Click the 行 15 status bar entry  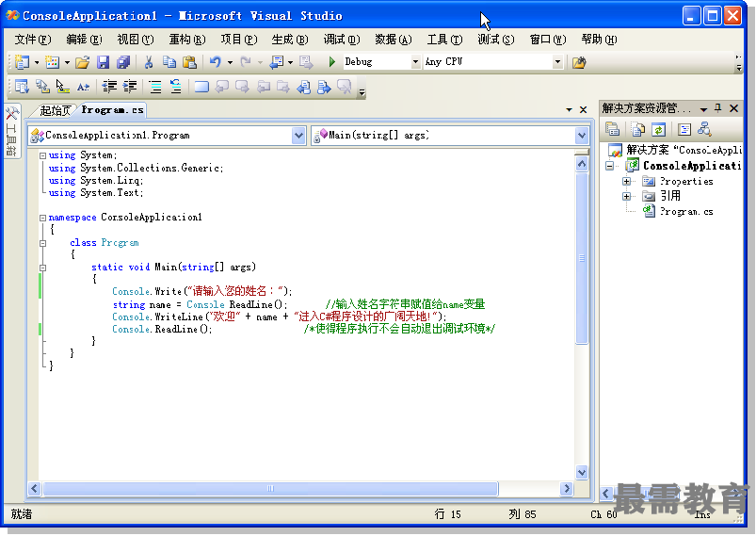[x=447, y=514]
